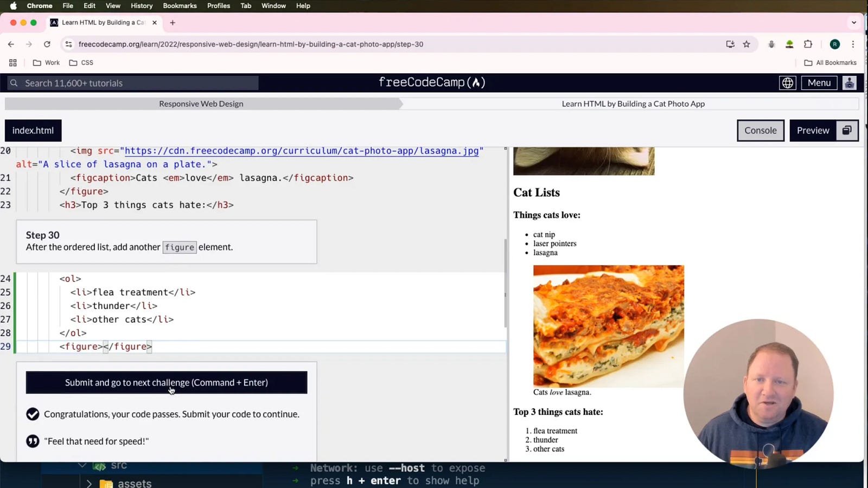Open the Work bookmarks folder
Screen dimensions: 868x488
(x=46, y=63)
